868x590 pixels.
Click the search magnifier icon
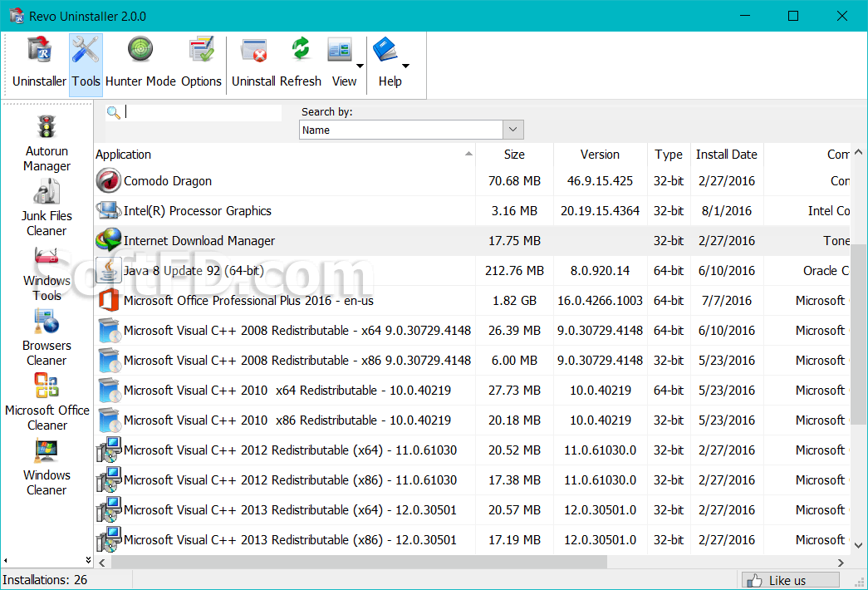114,112
